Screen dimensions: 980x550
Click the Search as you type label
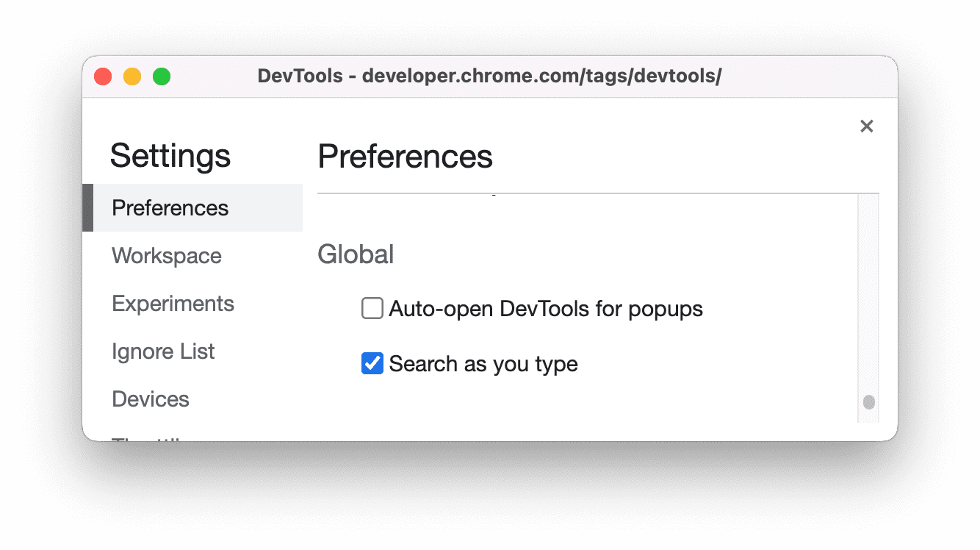[x=483, y=363]
